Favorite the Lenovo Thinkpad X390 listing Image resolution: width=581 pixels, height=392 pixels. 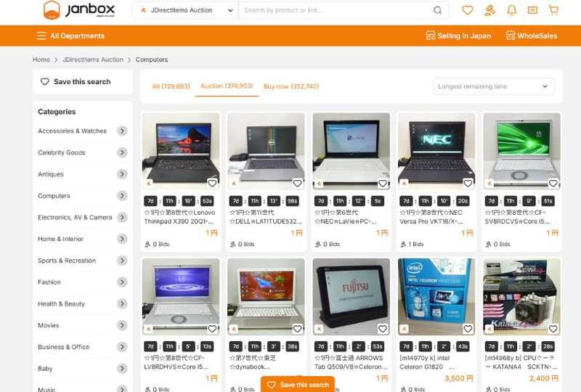(212, 183)
